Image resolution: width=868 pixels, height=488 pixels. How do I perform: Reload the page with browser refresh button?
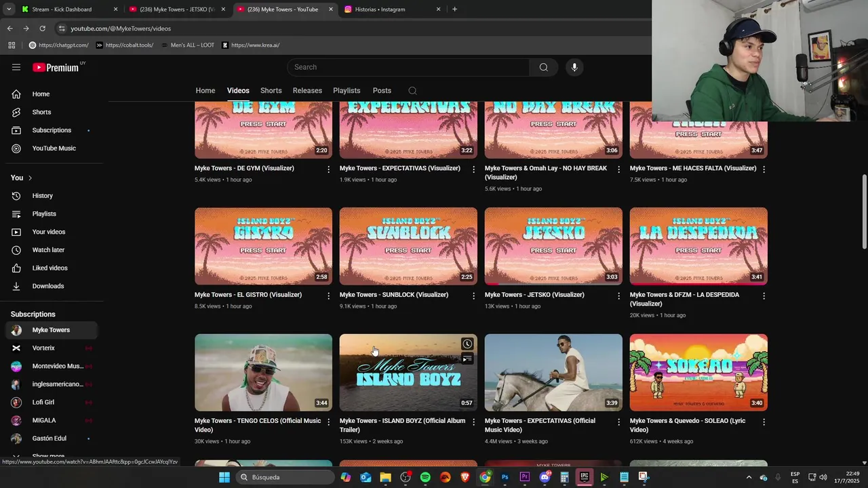coord(42,28)
